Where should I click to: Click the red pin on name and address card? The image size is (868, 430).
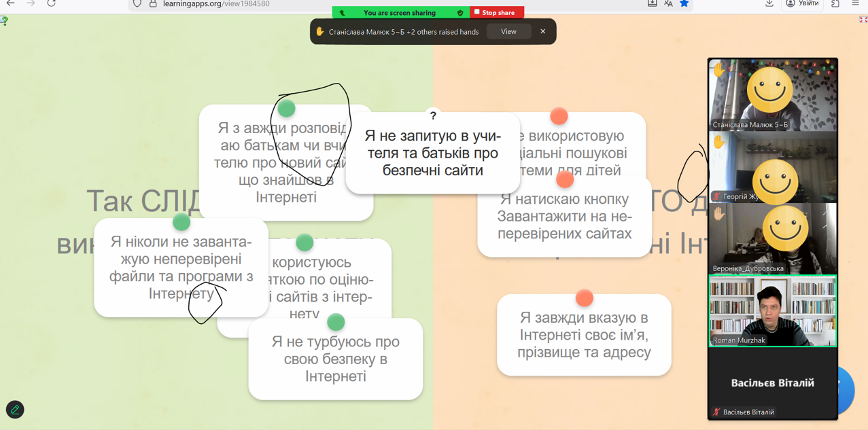pyautogui.click(x=584, y=298)
